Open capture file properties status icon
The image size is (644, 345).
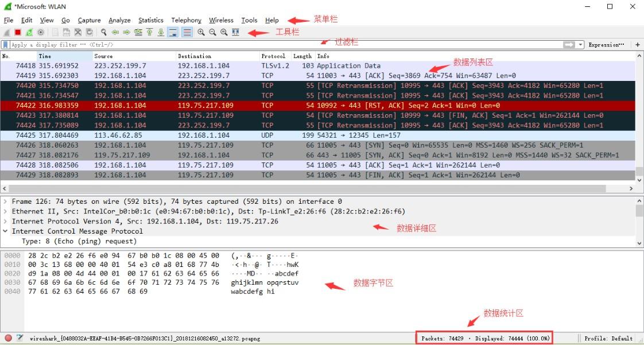(20, 338)
